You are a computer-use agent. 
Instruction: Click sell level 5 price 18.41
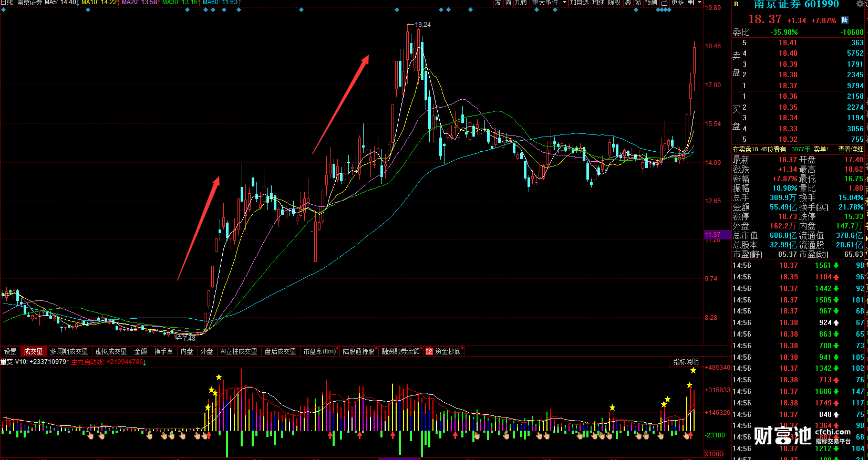tap(788, 43)
